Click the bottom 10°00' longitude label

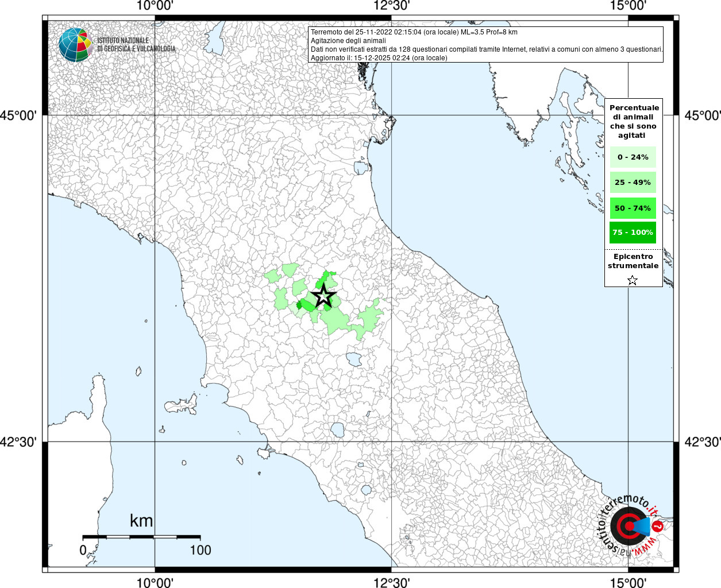click(x=155, y=582)
